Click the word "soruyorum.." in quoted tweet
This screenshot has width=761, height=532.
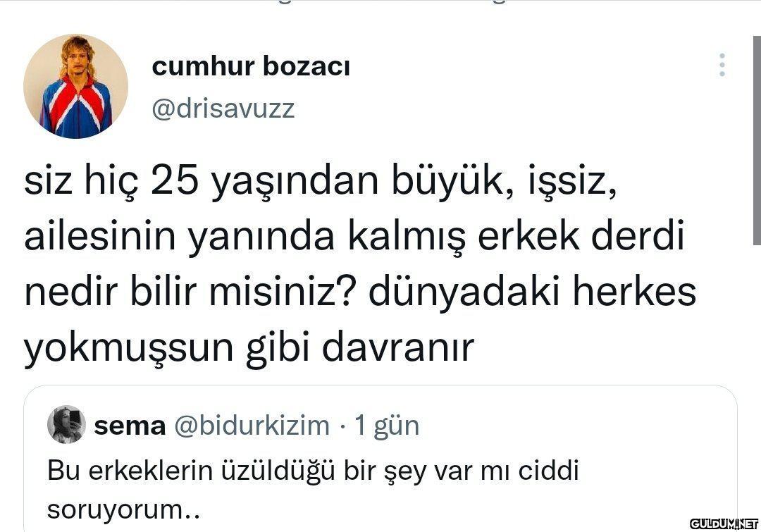click(124, 509)
